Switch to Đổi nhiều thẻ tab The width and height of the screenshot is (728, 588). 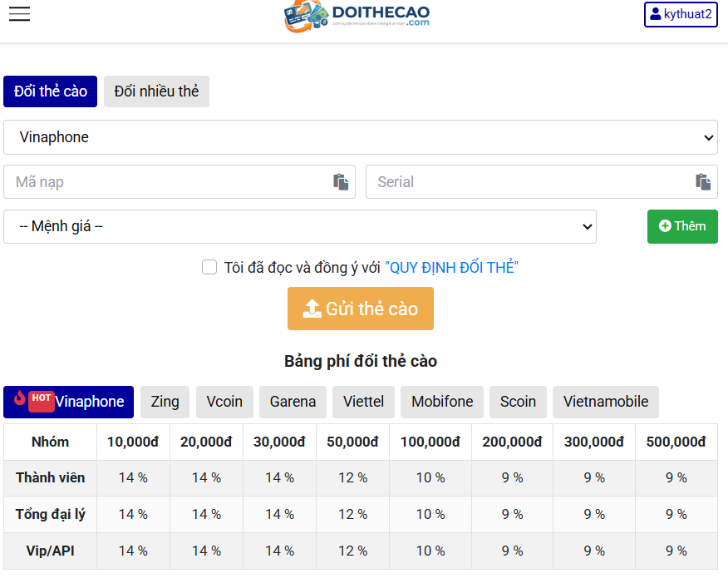tap(156, 91)
